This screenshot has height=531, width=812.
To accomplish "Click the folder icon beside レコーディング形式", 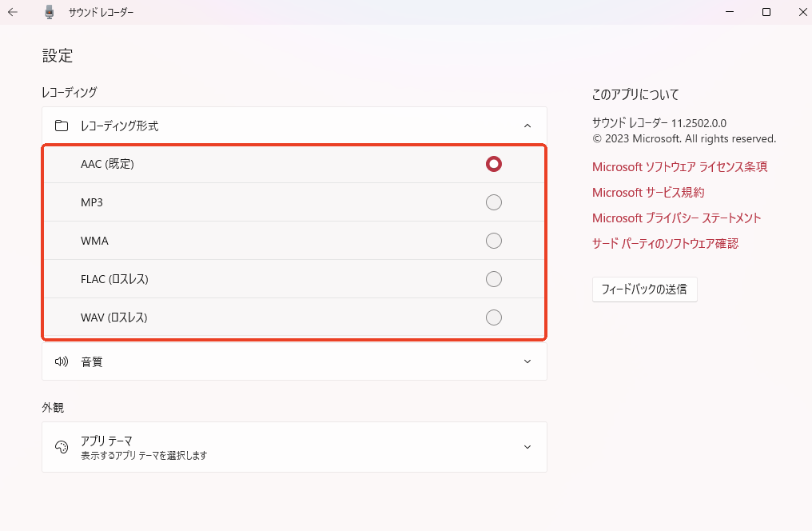I will click(x=62, y=125).
